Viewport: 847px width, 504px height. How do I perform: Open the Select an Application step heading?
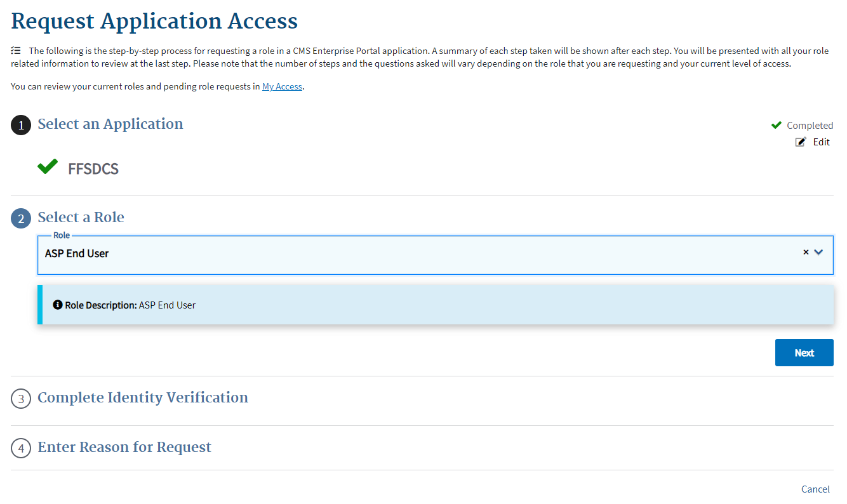pyautogui.click(x=110, y=124)
